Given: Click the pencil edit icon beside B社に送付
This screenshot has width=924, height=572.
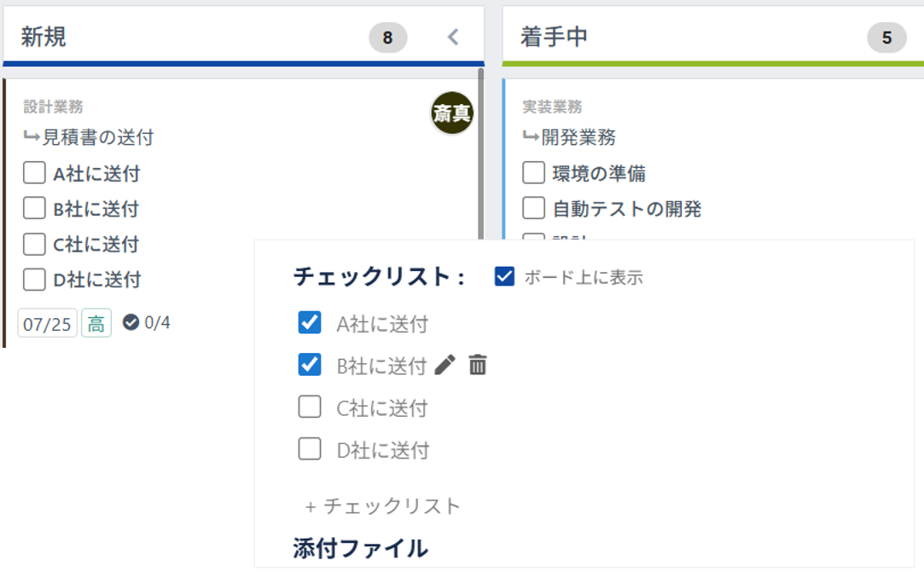Looking at the screenshot, I should click(445, 366).
